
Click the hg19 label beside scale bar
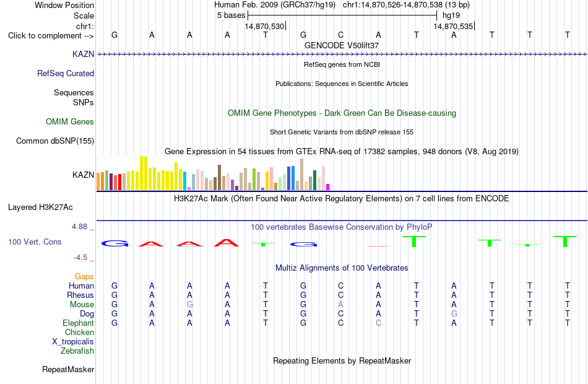click(451, 15)
